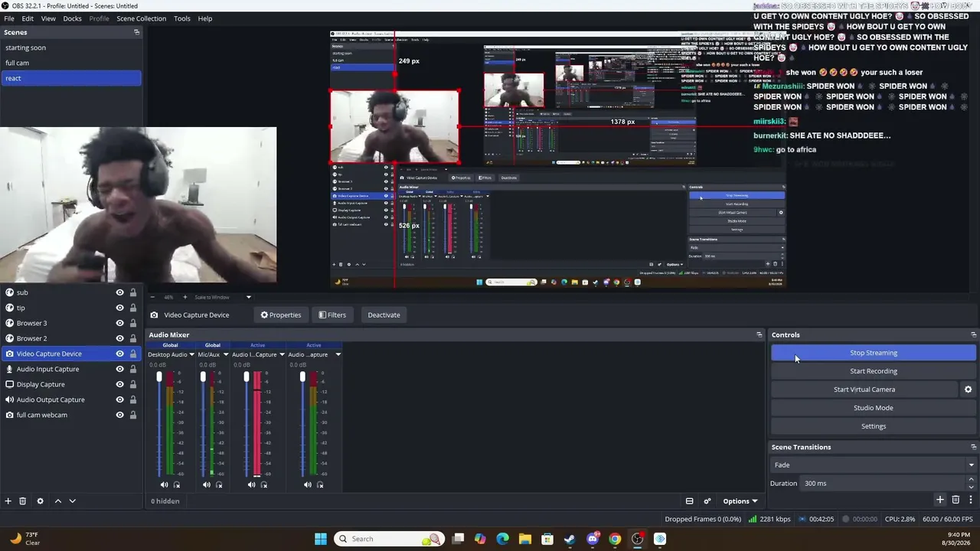Viewport: 980px width, 551px height.
Task: Lock the full cam webcam source
Action: click(132, 415)
